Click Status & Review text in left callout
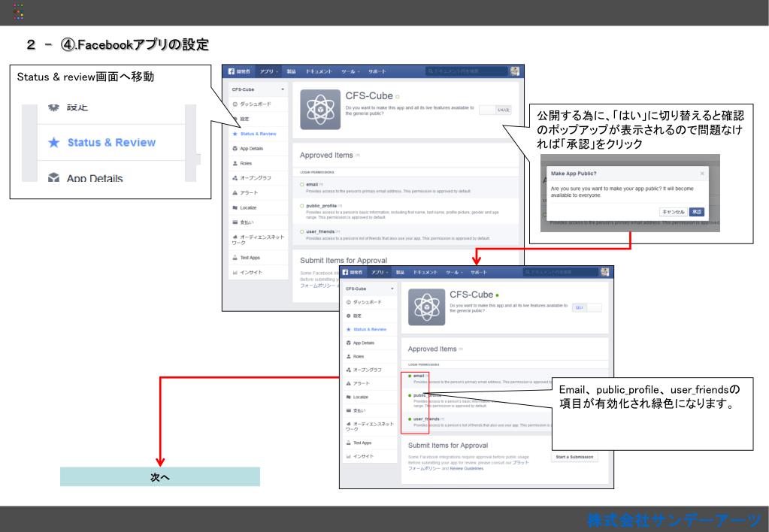This screenshot has width=769, height=532. point(111,142)
